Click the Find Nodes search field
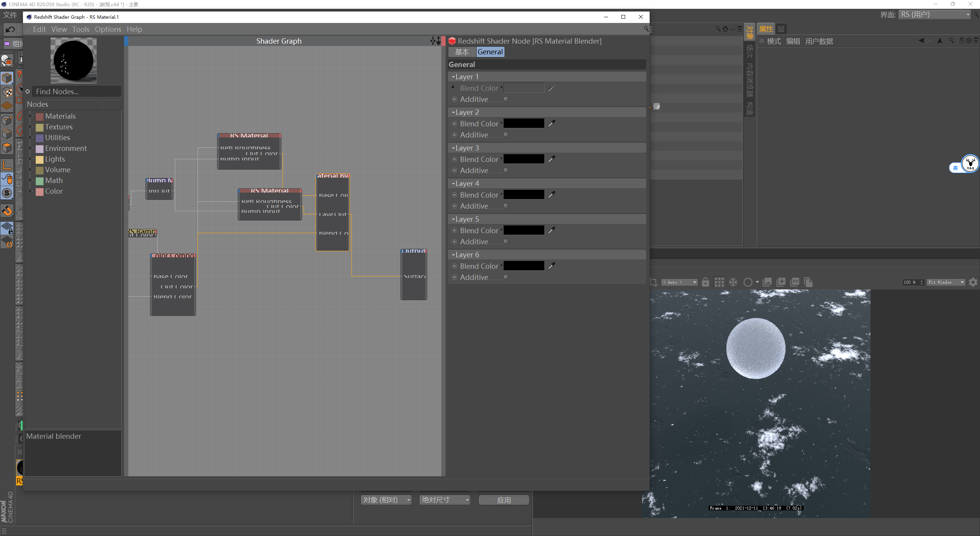The width and height of the screenshot is (980, 536). point(76,92)
